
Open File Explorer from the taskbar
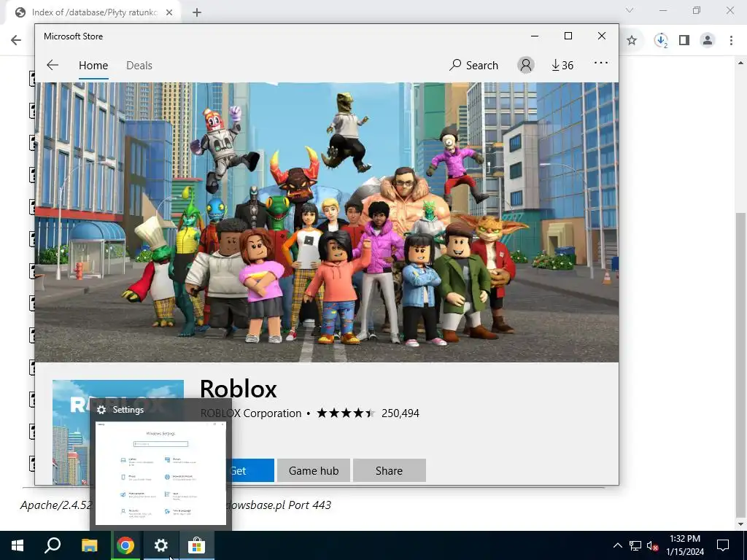tap(89, 545)
